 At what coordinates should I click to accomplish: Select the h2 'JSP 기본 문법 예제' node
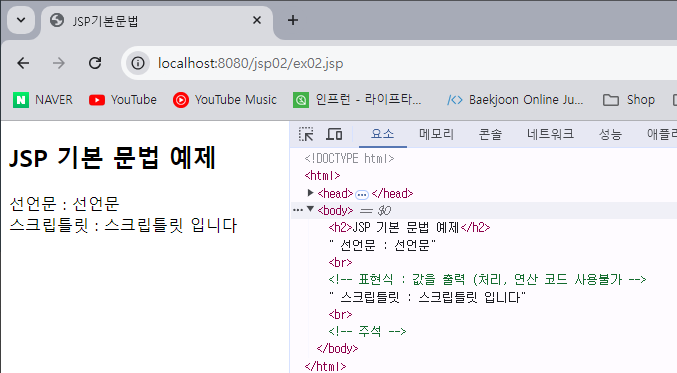point(409,228)
